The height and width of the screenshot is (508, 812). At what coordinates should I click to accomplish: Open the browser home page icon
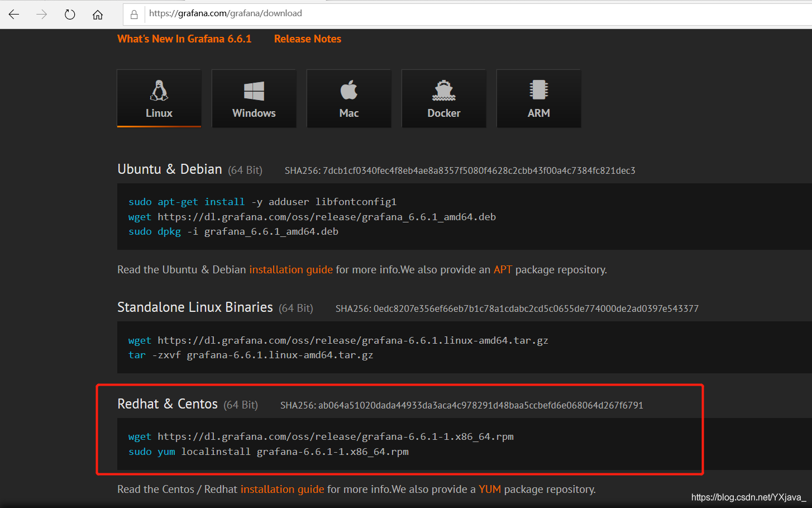[98, 15]
